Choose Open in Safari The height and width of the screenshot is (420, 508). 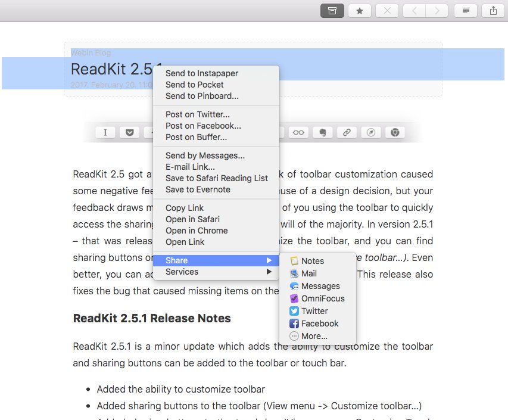pyautogui.click(x=216, y=219)
